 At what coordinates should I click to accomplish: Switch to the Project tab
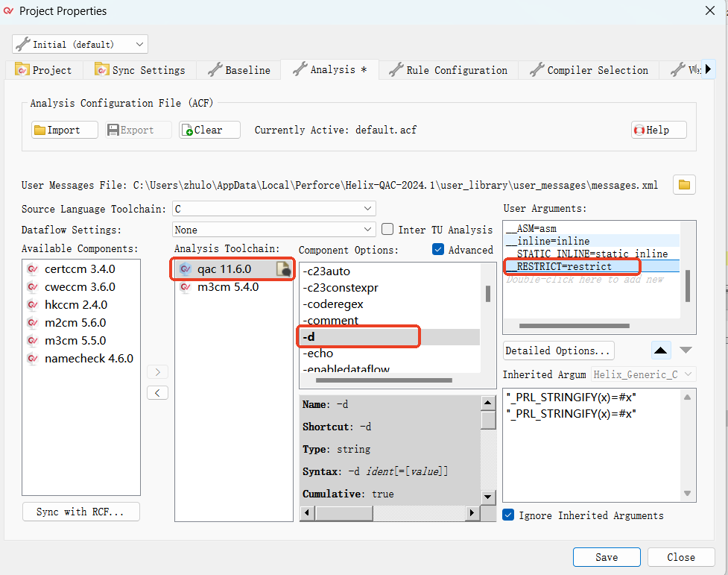click(x=44, y=70)
